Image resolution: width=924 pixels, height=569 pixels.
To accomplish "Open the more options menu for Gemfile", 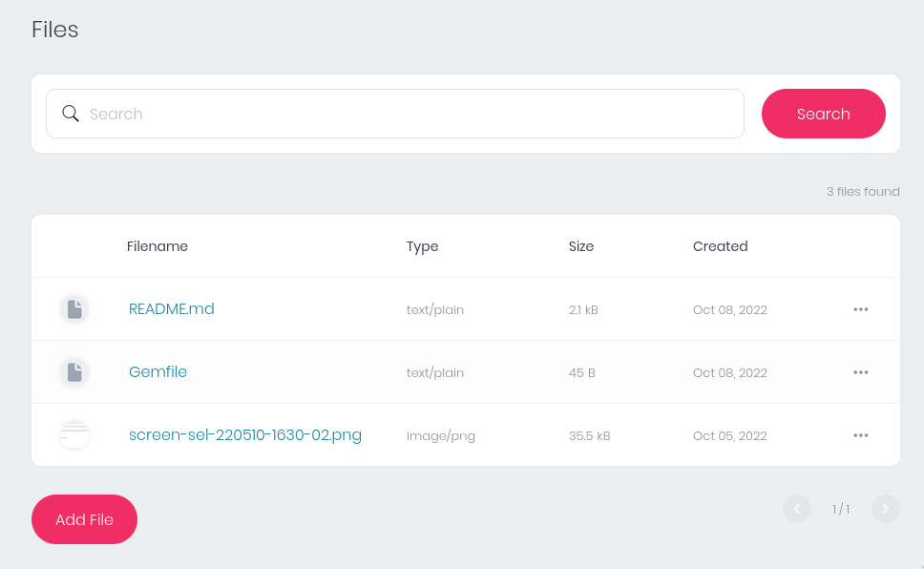I will [x=860, y=372].
